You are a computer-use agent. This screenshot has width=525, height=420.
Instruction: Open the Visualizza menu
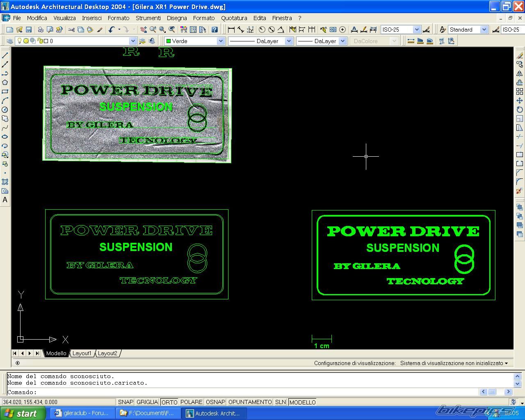point(64,18)
